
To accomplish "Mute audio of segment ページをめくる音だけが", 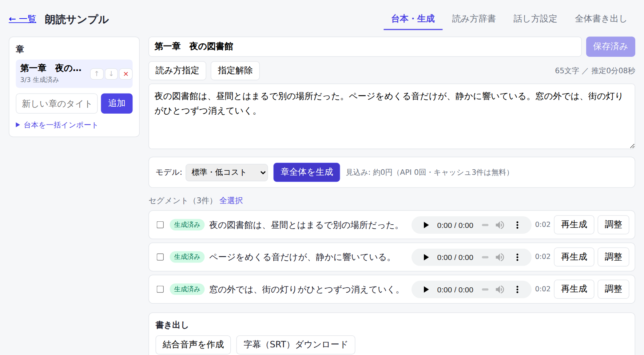I will [x=500, y=257].
